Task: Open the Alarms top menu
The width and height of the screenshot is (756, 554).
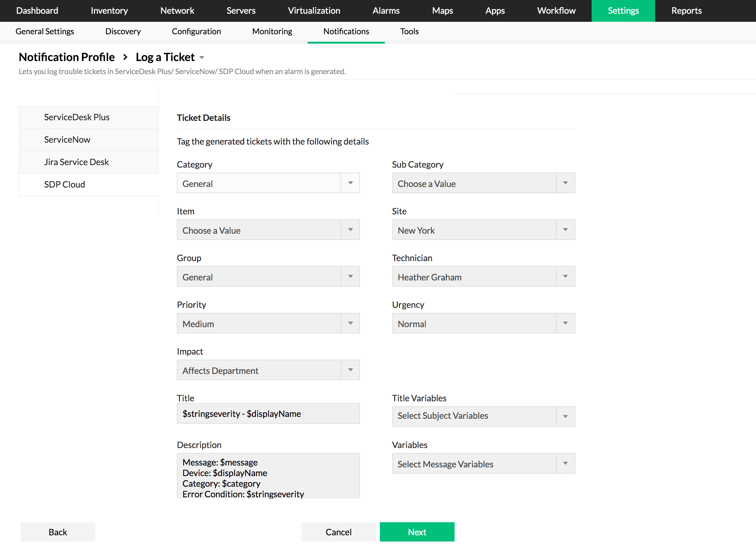Action: point(386,11)
